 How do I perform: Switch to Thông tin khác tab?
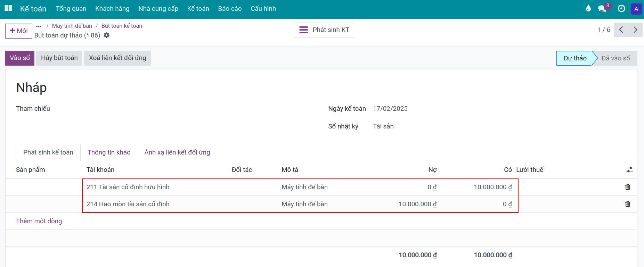pyautogui.click(x=109, y=152)
